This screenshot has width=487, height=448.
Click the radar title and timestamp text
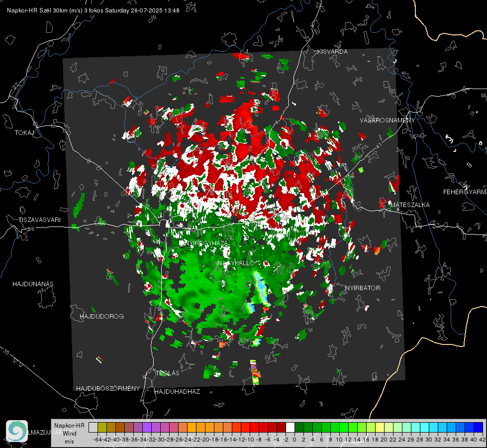(93, 10)
